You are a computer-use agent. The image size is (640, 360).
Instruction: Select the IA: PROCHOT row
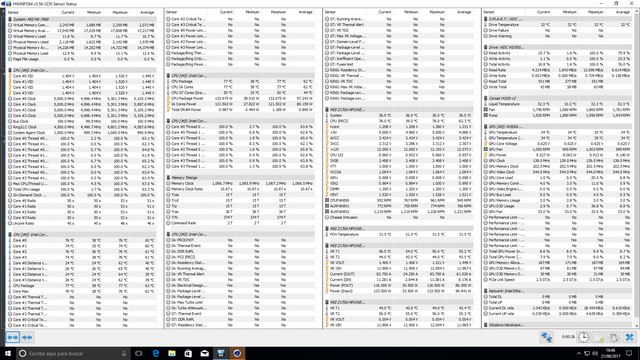[x=240, y=240]
